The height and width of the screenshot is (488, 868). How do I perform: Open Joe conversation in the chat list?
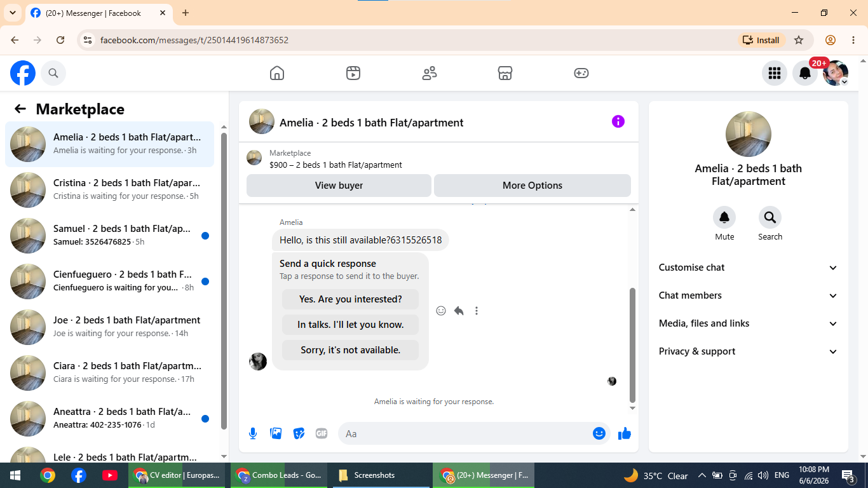click(x=109, y=327)
